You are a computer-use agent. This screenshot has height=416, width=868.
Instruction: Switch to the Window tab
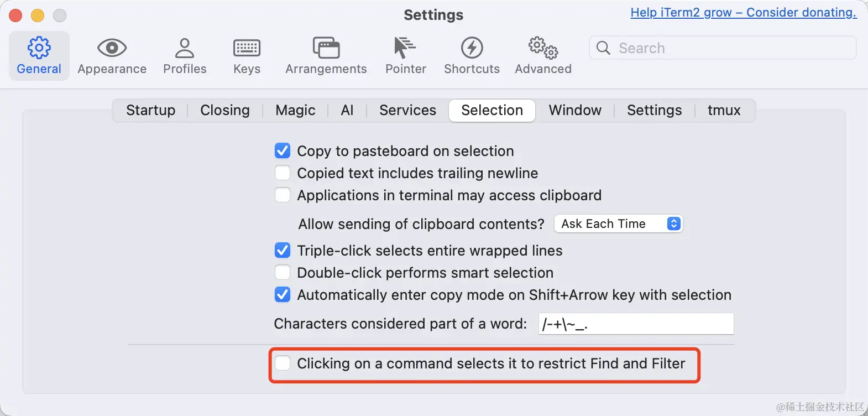(x=575, y=110)
